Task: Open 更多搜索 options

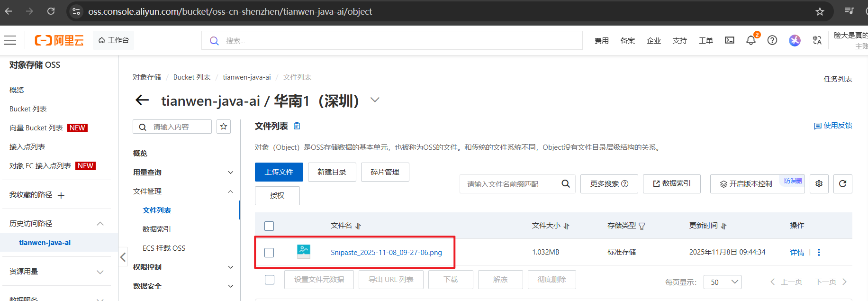Action: 609,184
